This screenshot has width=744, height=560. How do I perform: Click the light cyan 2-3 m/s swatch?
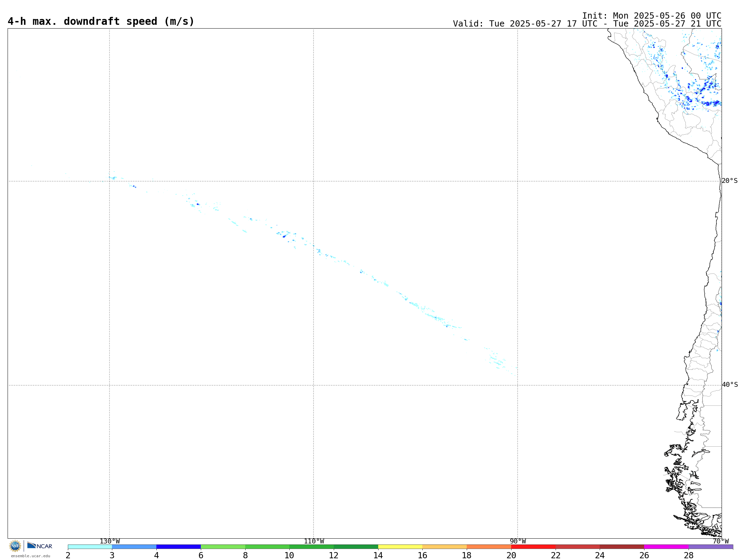click(x=90, y=547)
